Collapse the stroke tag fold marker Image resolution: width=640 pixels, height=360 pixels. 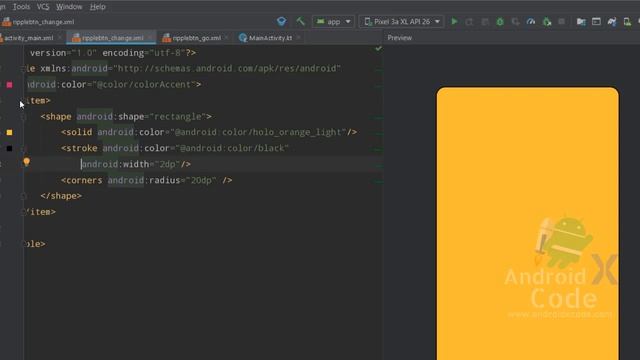(x=24, y=149)
